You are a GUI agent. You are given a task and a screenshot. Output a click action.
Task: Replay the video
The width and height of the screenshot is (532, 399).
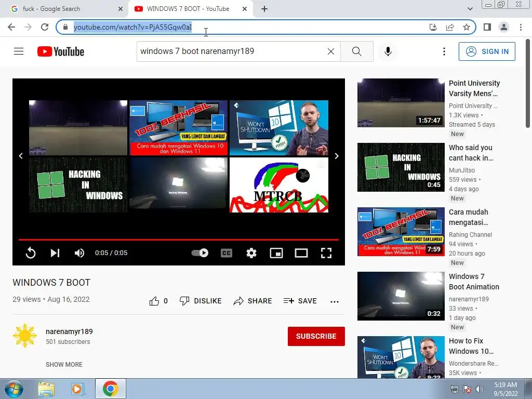(31, 253)
